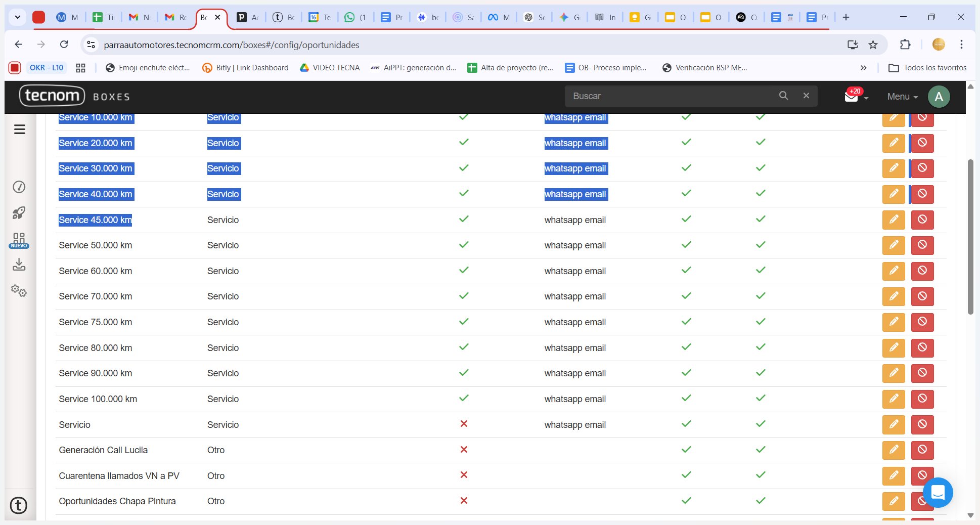Disable the Service 60.000 km opportunity
This screenshot has width=980, height=525.
click(x=922, y=271)
